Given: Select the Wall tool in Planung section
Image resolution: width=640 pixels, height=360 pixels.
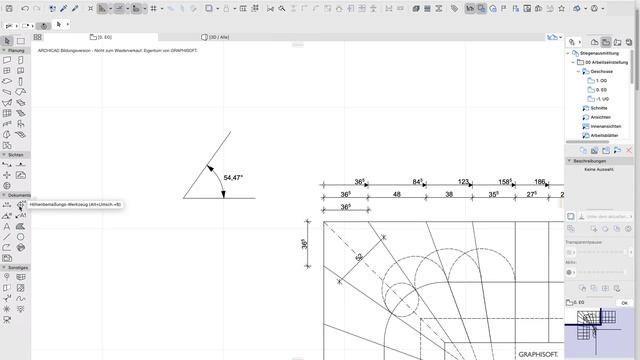Looking at the screenshot, I should click(x=7, y=60).
